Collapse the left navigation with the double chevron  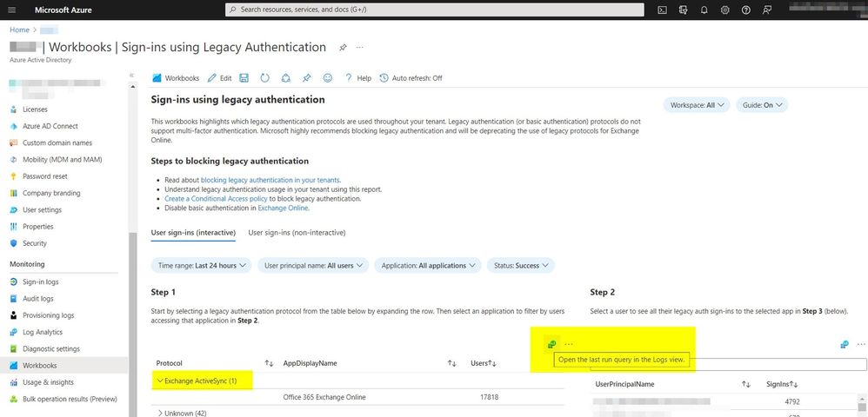coord(131,75)
